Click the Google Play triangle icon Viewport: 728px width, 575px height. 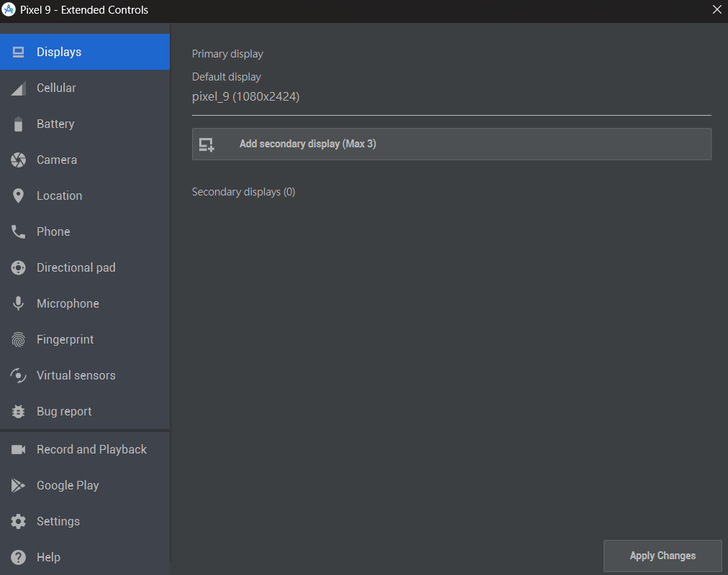click(x=18, y=485)
